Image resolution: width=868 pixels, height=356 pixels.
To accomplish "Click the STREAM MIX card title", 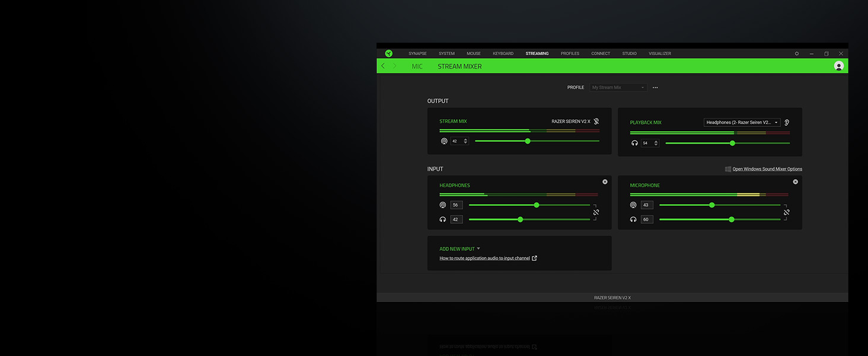I will tap(453, 122).
